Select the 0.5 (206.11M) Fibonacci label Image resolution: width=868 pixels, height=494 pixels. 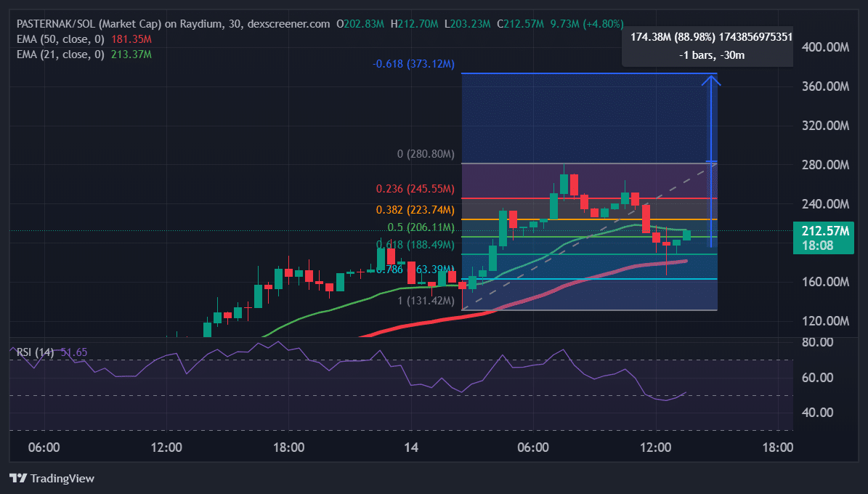[x=421, y=227]
